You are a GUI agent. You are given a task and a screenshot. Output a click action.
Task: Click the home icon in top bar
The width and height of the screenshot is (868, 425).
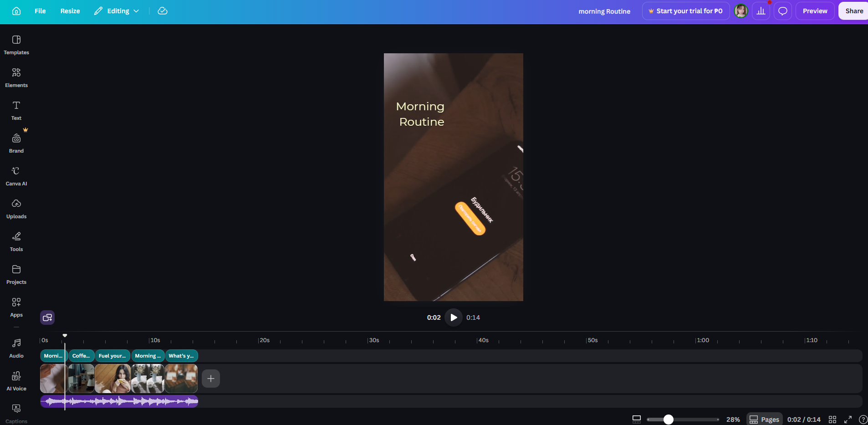point(16,11)
